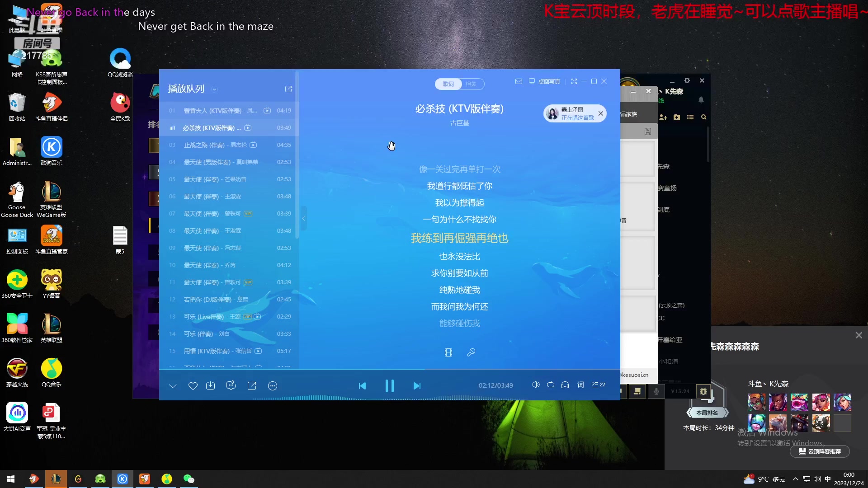Open play queue list showing 27 songs

pos(598,385)
